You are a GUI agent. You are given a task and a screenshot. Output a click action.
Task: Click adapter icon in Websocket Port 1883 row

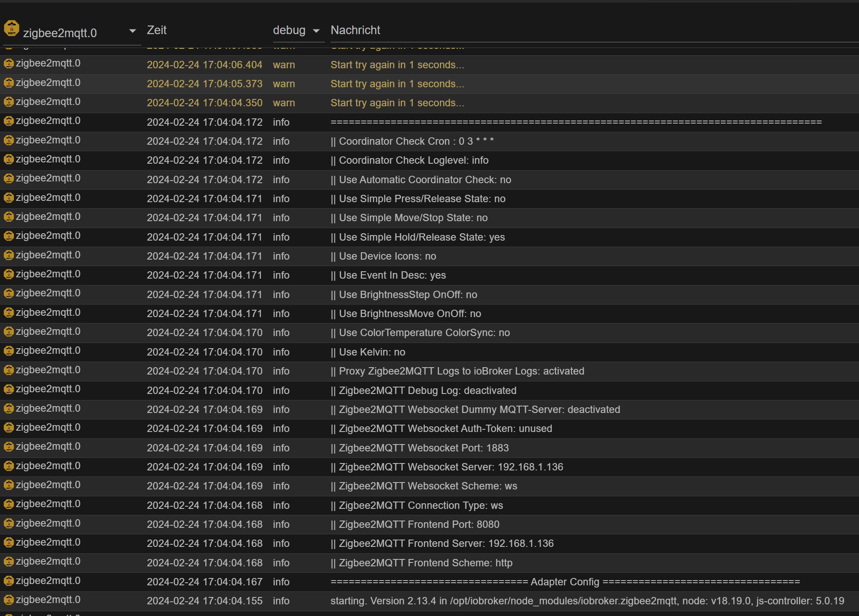9,447
